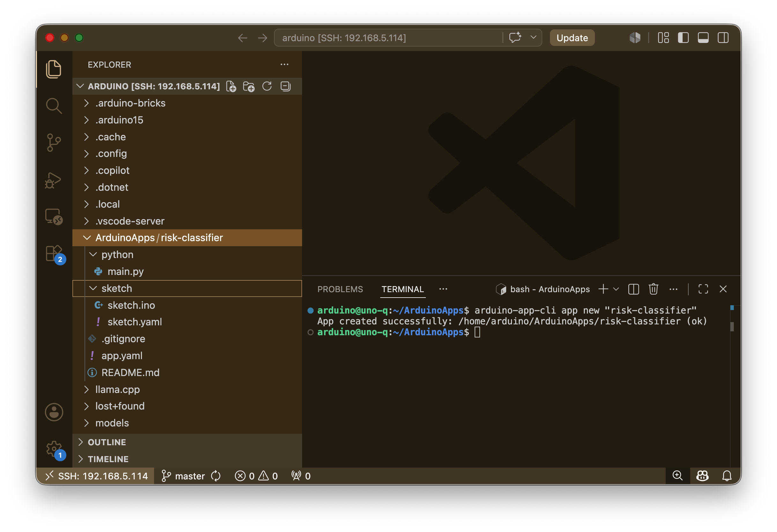This screenshot has width=777, height=532.
Task: Expand the OUTLINE section
Action: 187,442
